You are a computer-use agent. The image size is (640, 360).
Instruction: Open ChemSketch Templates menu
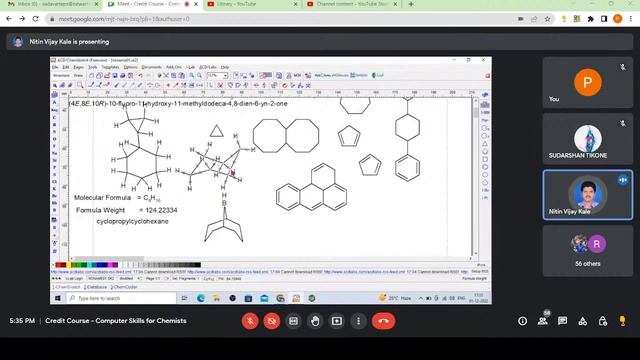click(110, 67)
